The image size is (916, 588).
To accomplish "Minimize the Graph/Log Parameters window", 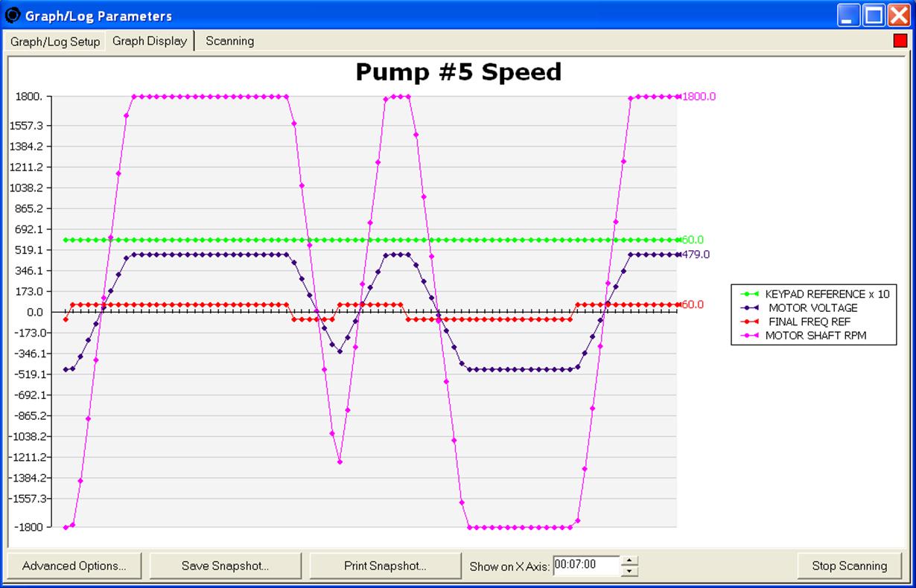I will [849, 15].
